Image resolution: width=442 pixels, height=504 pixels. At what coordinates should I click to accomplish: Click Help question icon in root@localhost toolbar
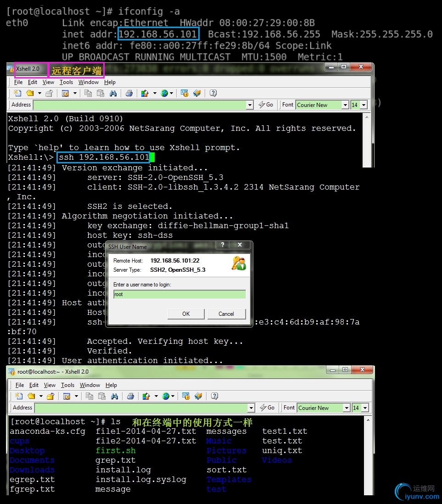click(x=214, y=396)
